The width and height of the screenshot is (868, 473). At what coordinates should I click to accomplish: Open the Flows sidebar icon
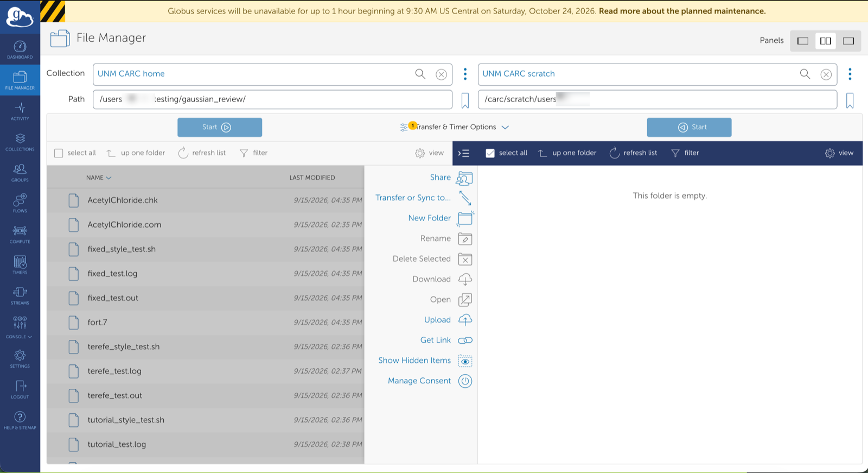click(20, 203)
